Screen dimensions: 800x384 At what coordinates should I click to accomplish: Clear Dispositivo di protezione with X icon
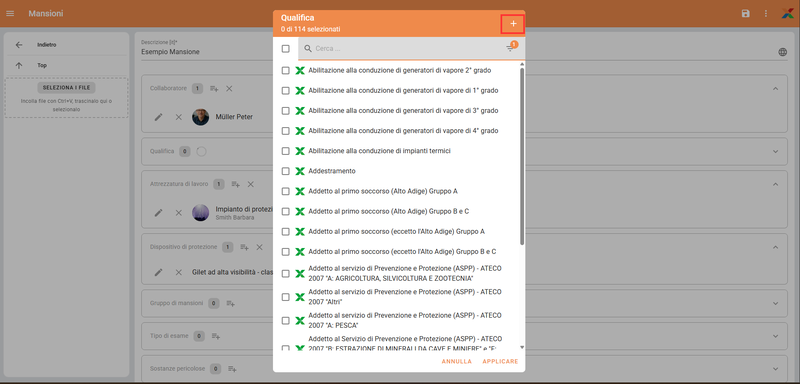tap(259, 247)
